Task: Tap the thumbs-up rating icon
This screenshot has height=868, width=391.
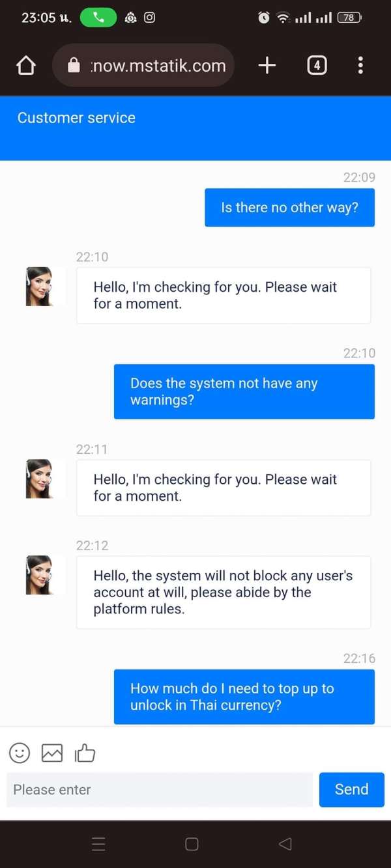Action: (85, 753)
